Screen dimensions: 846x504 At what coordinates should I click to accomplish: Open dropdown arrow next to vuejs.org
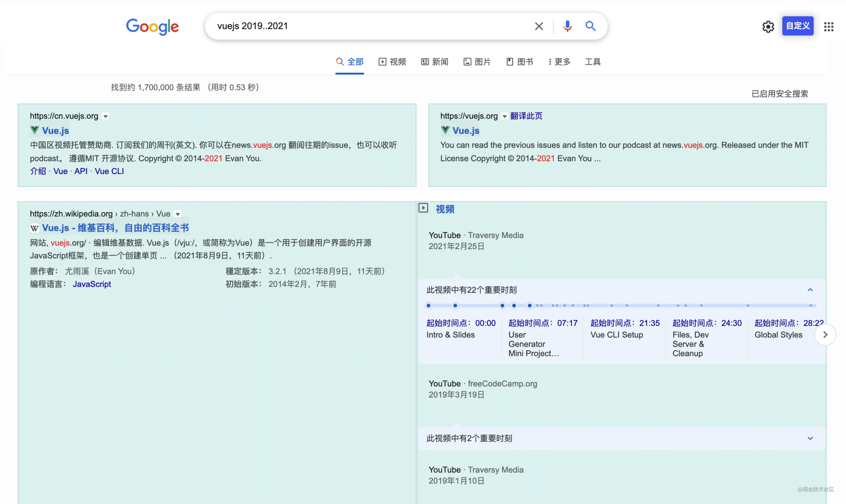(505, 116)
